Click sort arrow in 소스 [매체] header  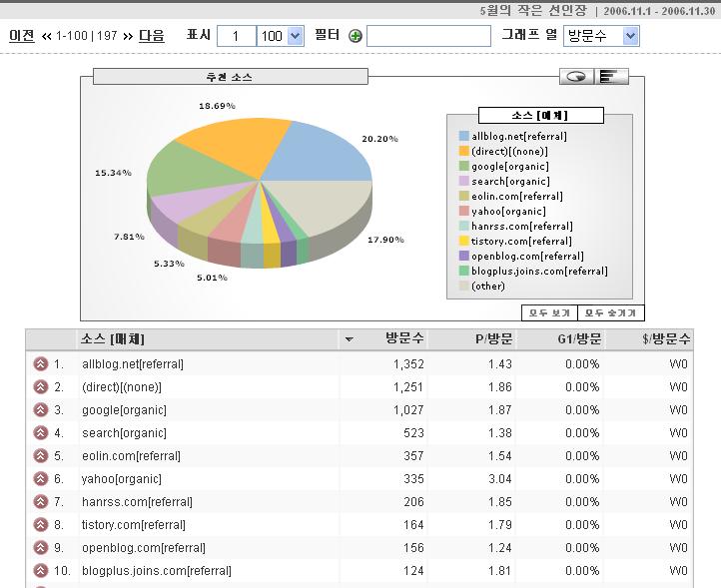[x=349, y=339]
